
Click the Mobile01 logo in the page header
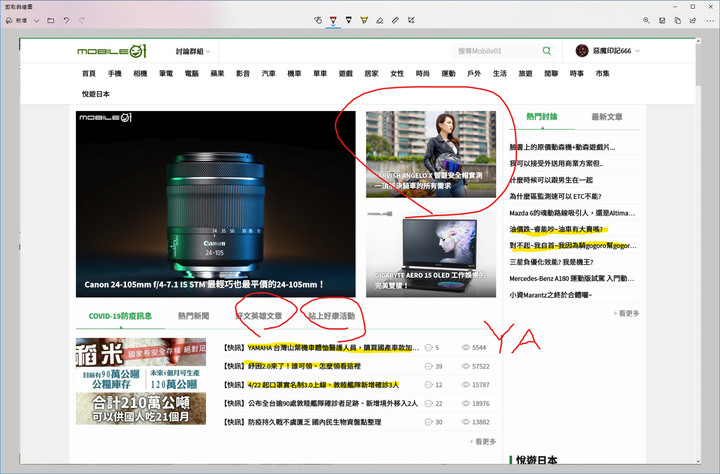(112, 51)
